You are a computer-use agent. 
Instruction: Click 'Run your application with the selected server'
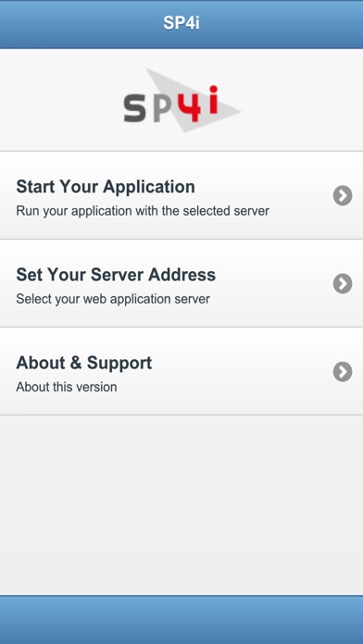[143, 211]
